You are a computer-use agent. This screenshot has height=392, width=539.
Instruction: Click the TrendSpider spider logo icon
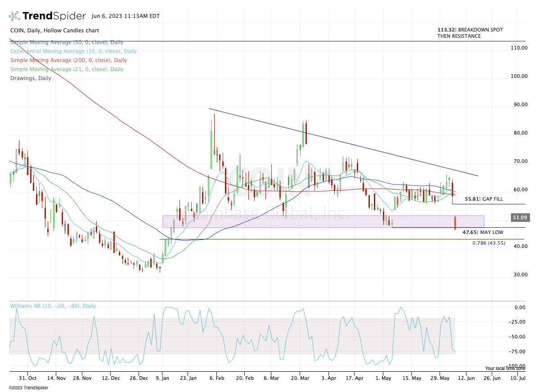[x=15, y=16]
